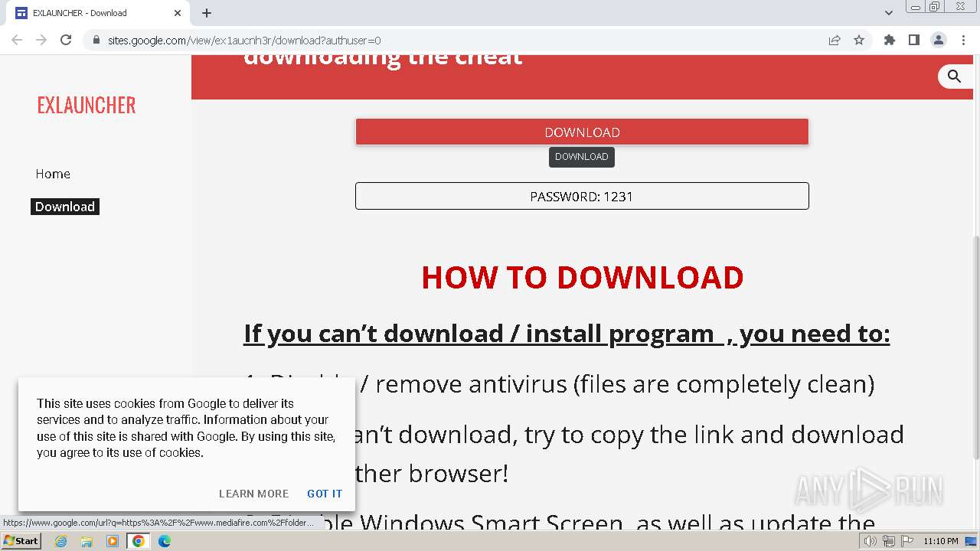
Task: Open the Windows Start button
Action: pyautogui.click(x=21, y=541)
